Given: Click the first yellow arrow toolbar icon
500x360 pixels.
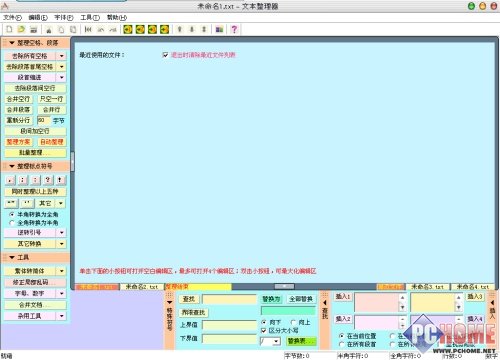Looking at the screenshot, I should [x=128, y=29].
